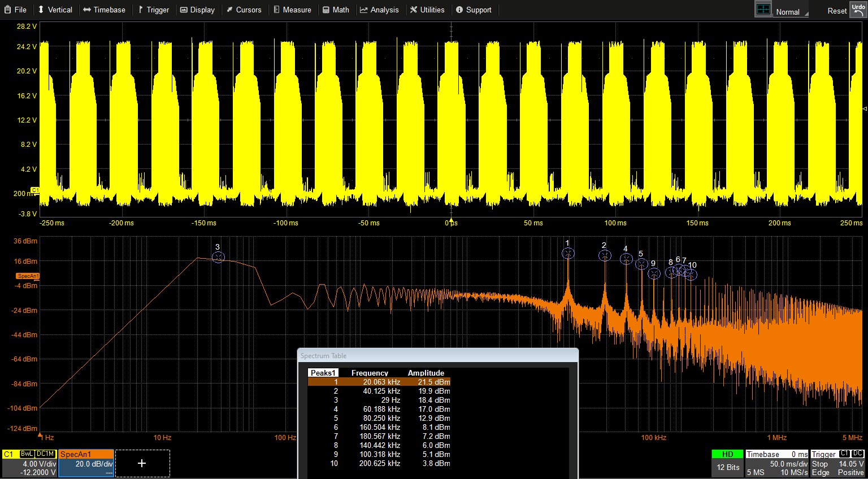Screen dimensions: 868x479
Task: Open the Normal grid mode dropdown
Action: 791,10
